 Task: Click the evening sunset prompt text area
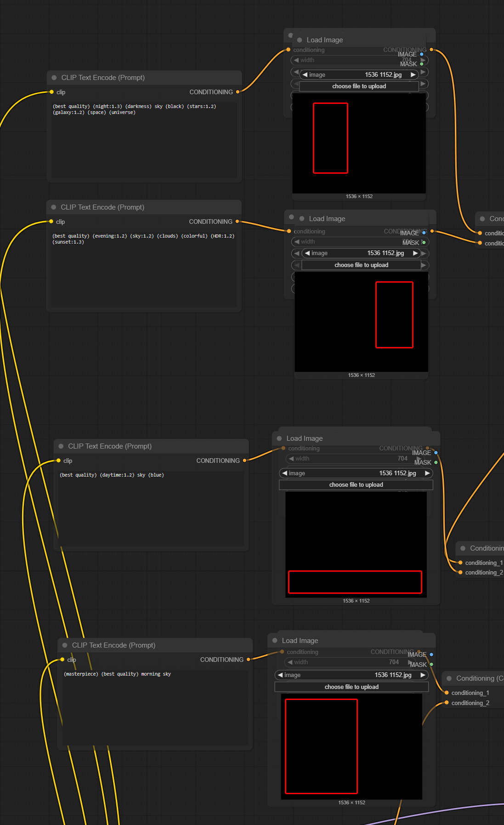tap(144, 269)
